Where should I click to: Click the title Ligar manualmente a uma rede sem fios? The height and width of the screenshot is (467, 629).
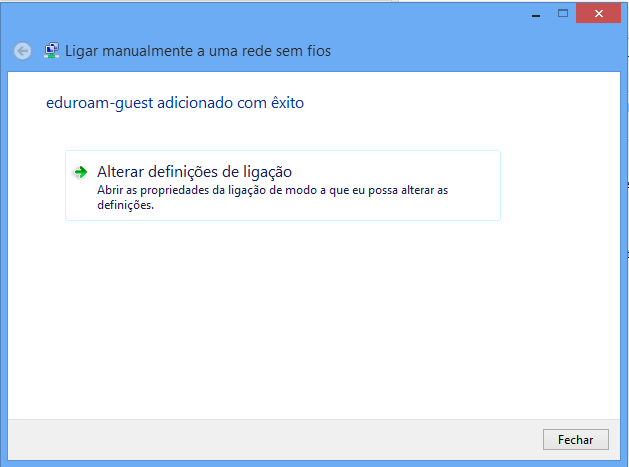pos(198,51)
